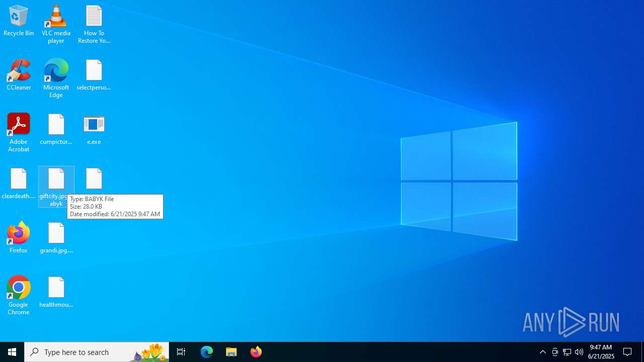Image resolution: width=644 pixels, height=362 pixels.
Task: Open the volume speaker tray icon
Action: pyautogui.click(x=579, y=352)
